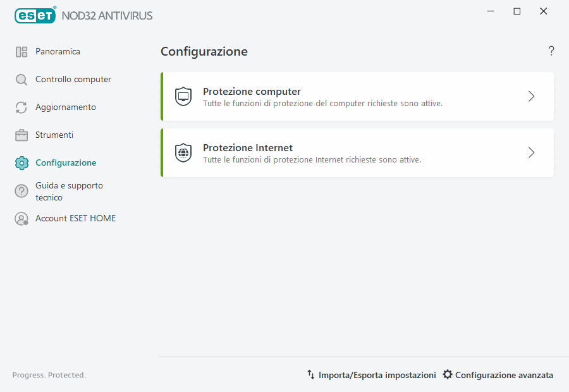
Task: Click the Progress. Protected. status text
Action: pyautogui.click(x=49, y=374)
